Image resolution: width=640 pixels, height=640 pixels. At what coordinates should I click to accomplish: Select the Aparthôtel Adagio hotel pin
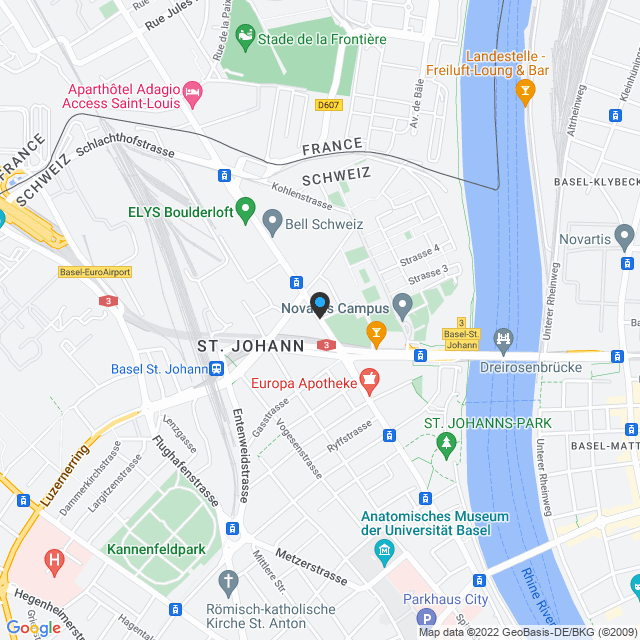pyautogui.click(x=193, y=95)
